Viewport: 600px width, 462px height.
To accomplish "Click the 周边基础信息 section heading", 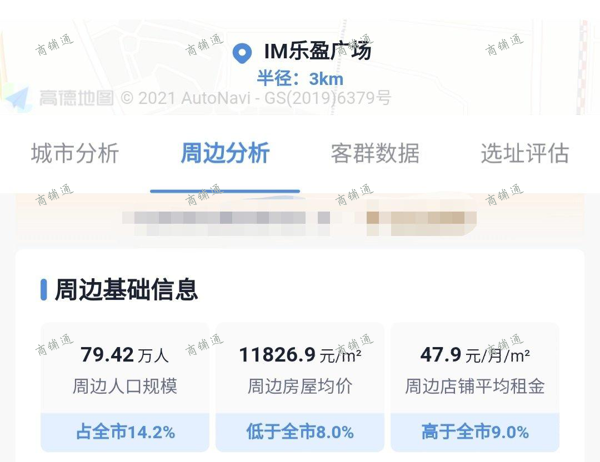I will coord(126,290).
